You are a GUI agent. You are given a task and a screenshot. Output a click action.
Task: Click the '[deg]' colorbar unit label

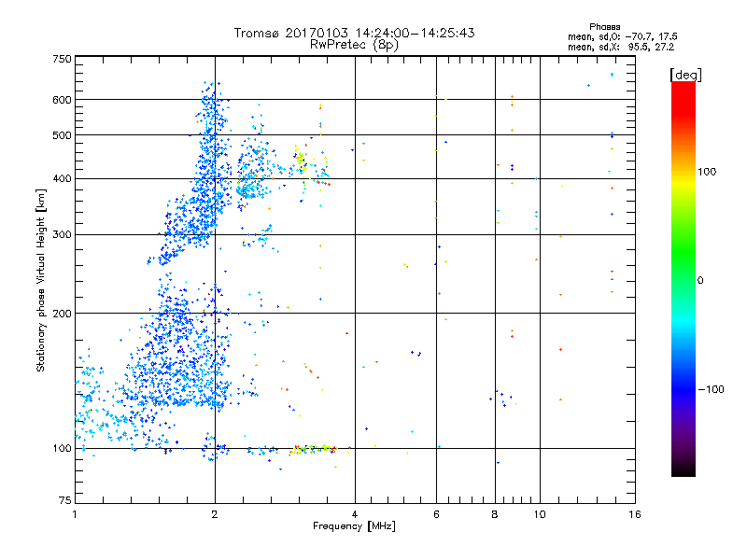click(685, 75)
